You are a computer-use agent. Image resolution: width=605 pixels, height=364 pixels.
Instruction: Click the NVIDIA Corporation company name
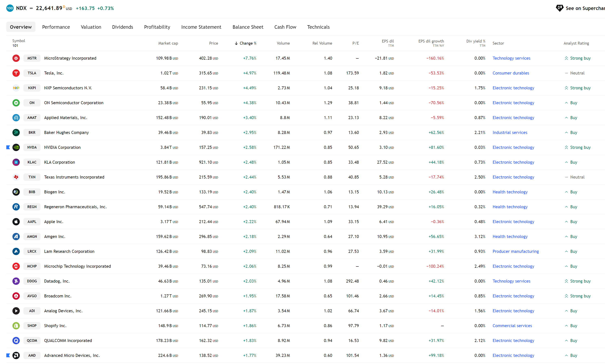tap(62, 147)
